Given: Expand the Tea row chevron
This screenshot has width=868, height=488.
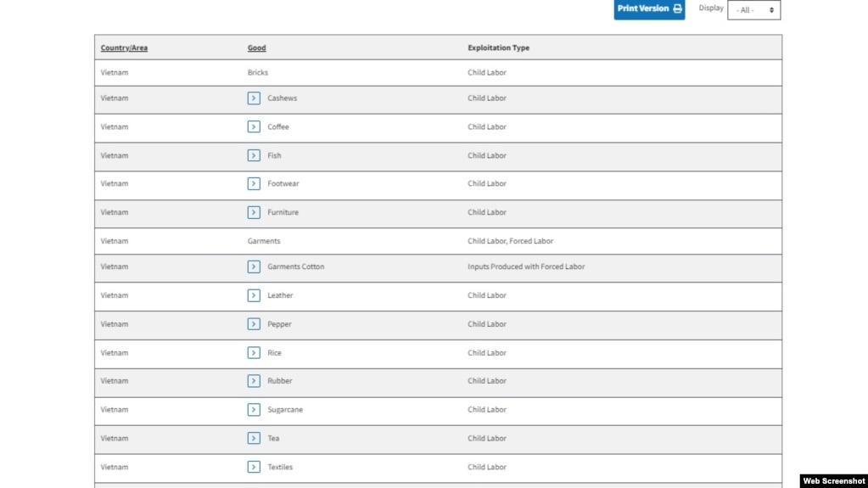Looking at the screenshot, I should click(254, 439).
